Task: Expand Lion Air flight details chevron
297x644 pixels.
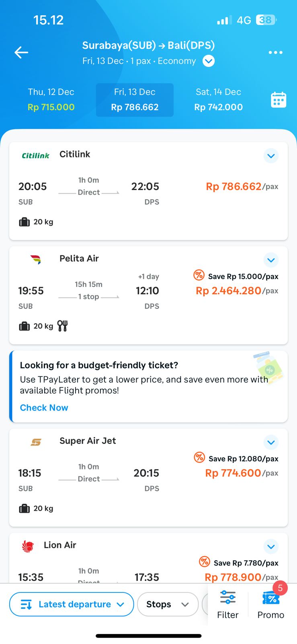Action: click(271, 547)
